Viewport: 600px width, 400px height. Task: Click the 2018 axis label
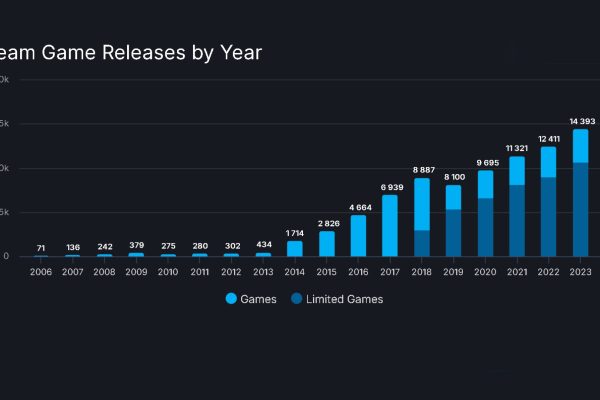click(x=422, y=272)
